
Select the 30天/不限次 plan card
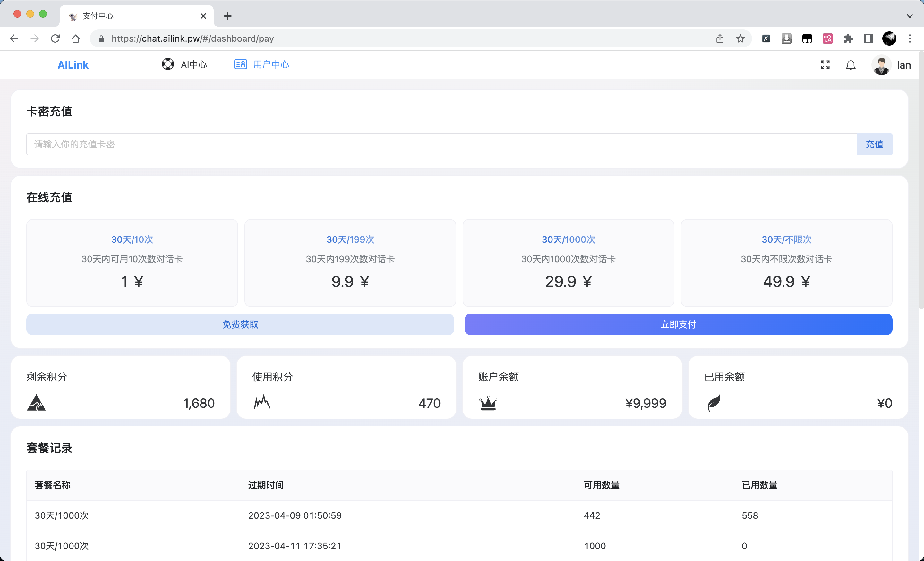pos(786,263)
